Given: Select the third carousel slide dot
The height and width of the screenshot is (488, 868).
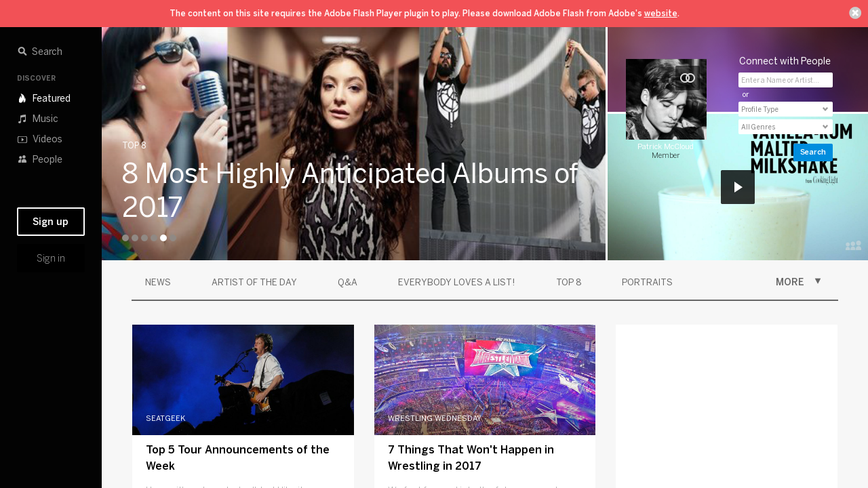Looking at the screenshot, I should click(144, 238).
